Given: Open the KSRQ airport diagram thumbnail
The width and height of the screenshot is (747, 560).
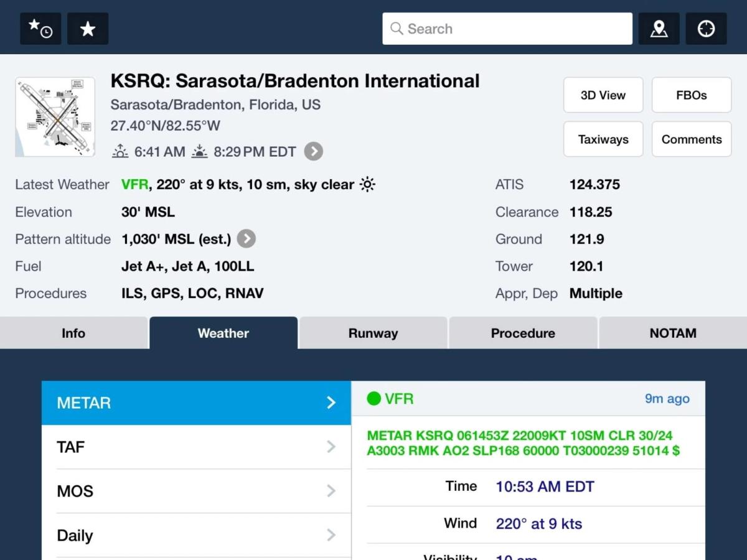Looking at the screenshot, I should click(x=55, y=117).
